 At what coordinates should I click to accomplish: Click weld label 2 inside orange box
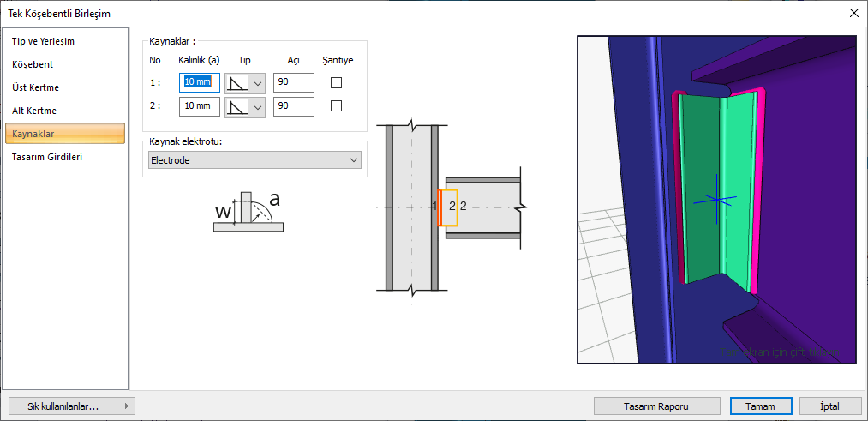[452, 206]
